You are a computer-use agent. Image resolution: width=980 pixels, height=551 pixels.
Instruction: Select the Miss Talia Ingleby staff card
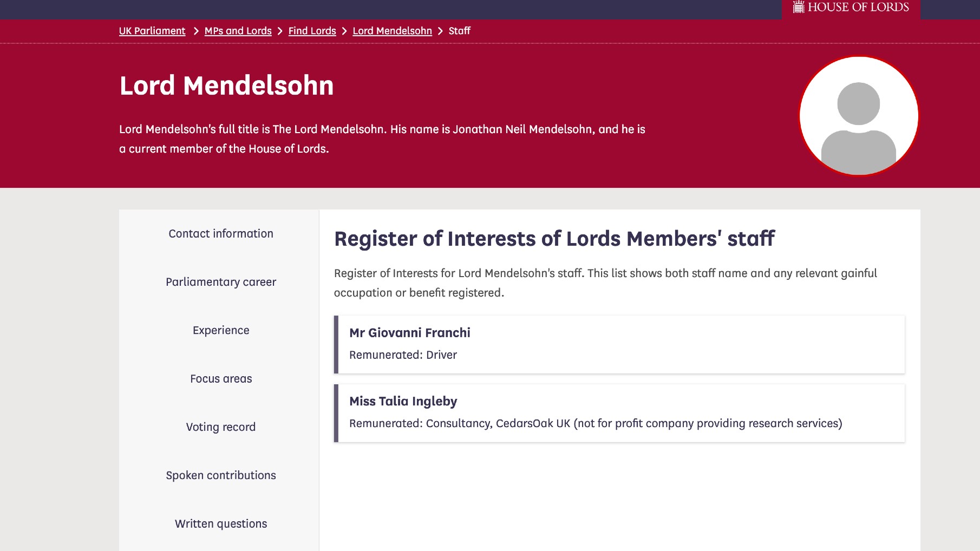619,413
